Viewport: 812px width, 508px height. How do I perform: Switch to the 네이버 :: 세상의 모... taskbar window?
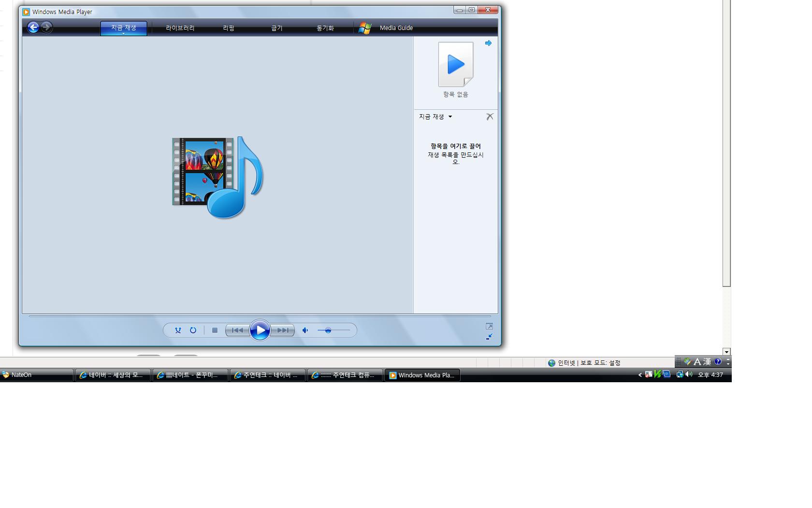(113, 375)
